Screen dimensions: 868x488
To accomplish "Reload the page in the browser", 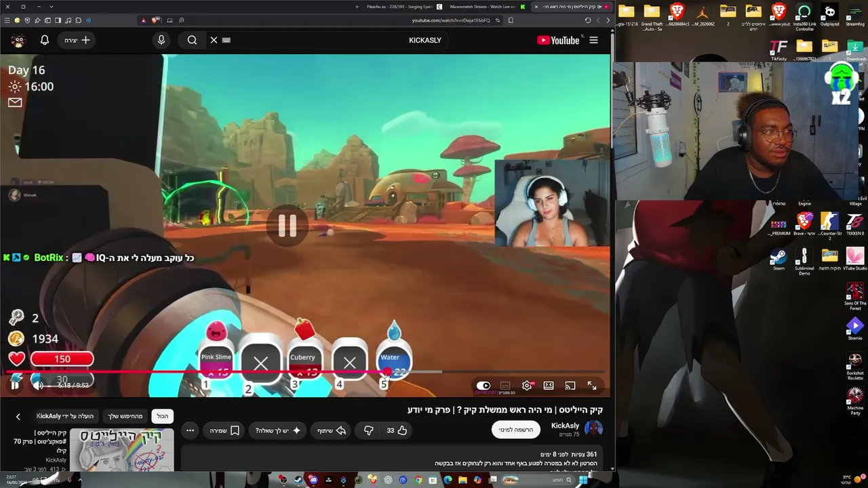I will coord(587,20).
